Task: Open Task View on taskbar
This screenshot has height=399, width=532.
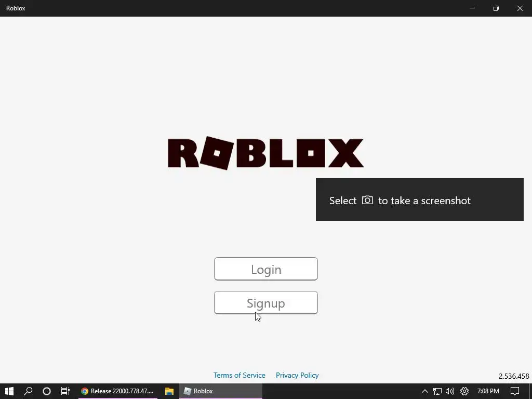Action: pos(65,391)
